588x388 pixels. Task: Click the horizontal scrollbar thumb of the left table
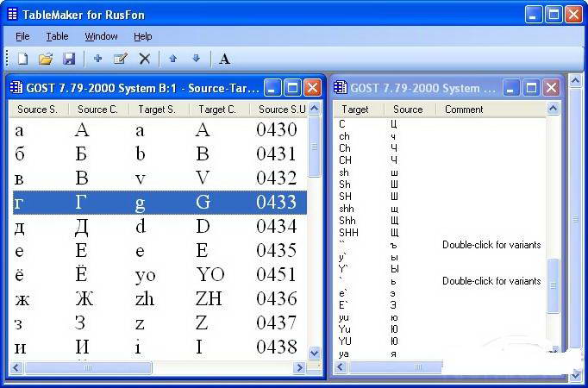(x=89, y=368)
